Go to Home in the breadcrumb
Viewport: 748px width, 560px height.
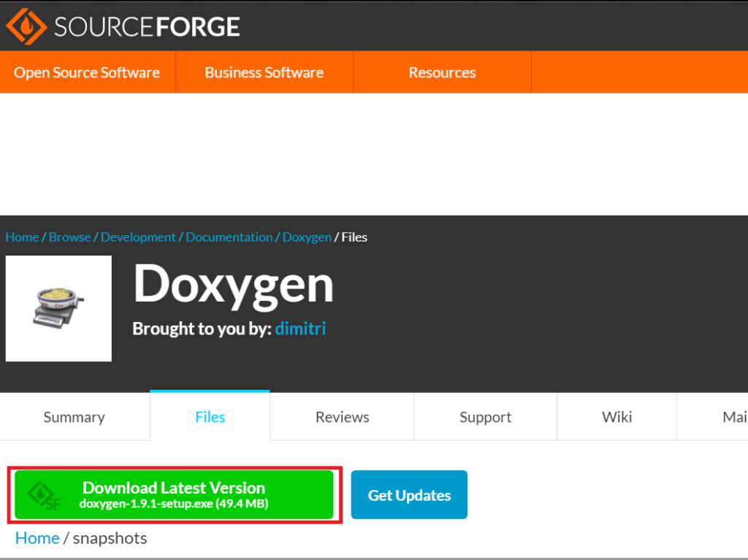pyautogui.click(x=22, y=237)
